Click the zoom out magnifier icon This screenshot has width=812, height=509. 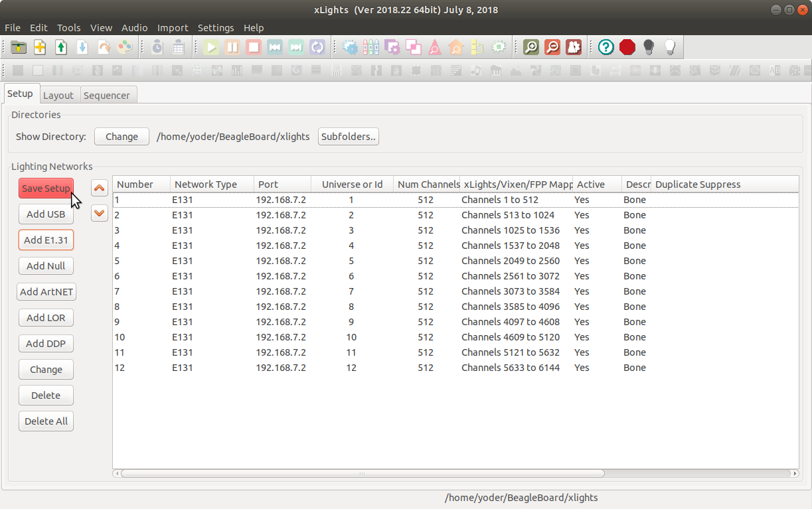coord(552,47)
